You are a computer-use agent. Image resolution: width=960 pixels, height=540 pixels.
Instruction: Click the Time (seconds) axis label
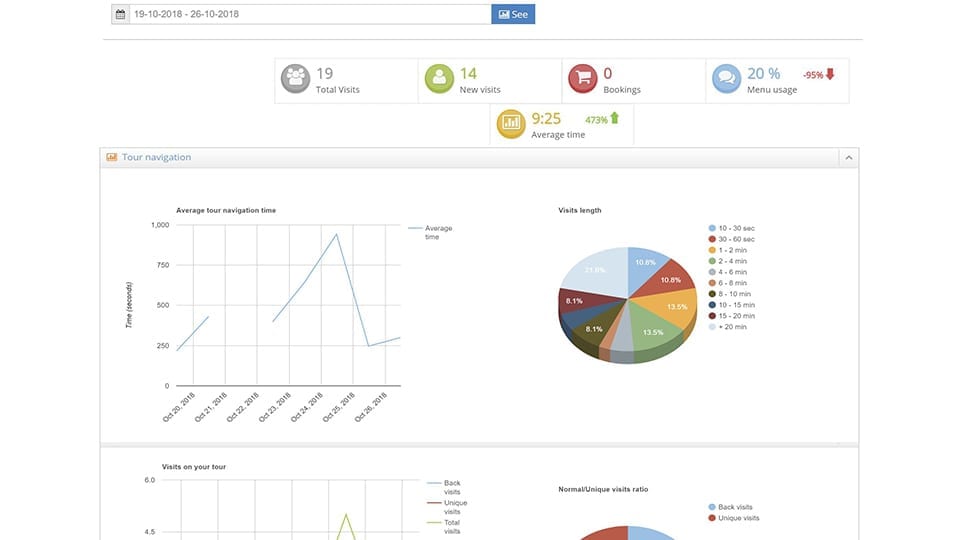(x=129, y=305)
